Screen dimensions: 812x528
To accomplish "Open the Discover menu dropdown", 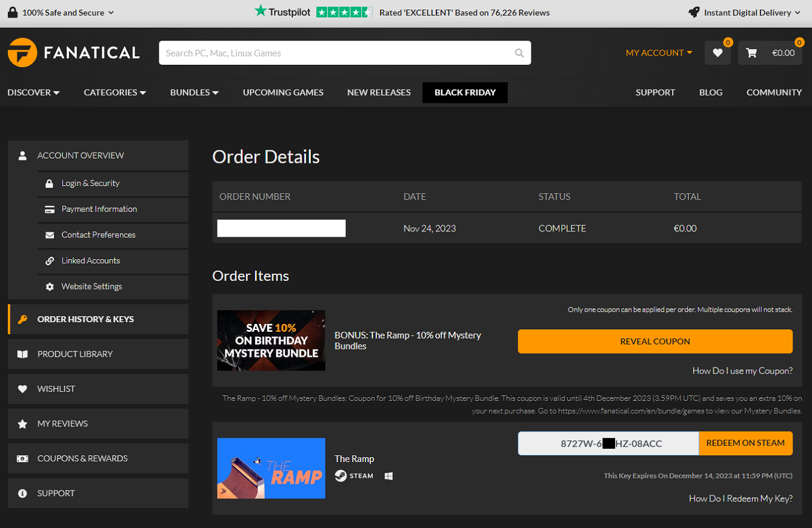I will (x=33, y=93).
